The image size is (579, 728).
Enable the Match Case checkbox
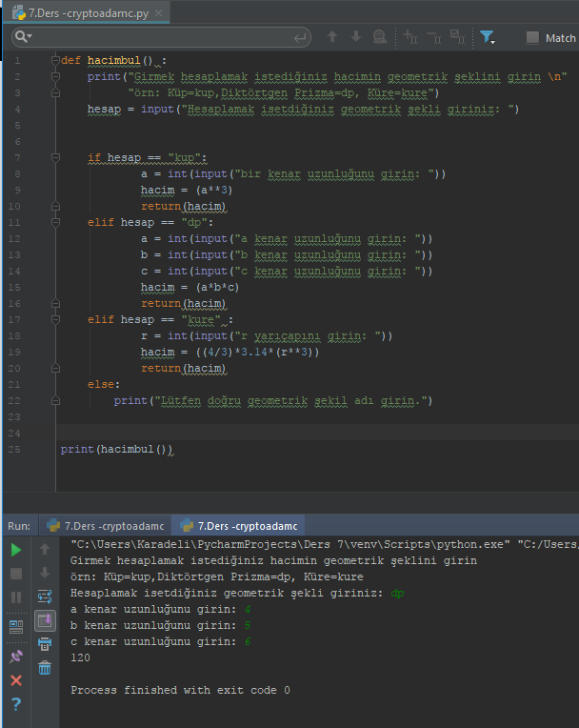coord(533,38)
